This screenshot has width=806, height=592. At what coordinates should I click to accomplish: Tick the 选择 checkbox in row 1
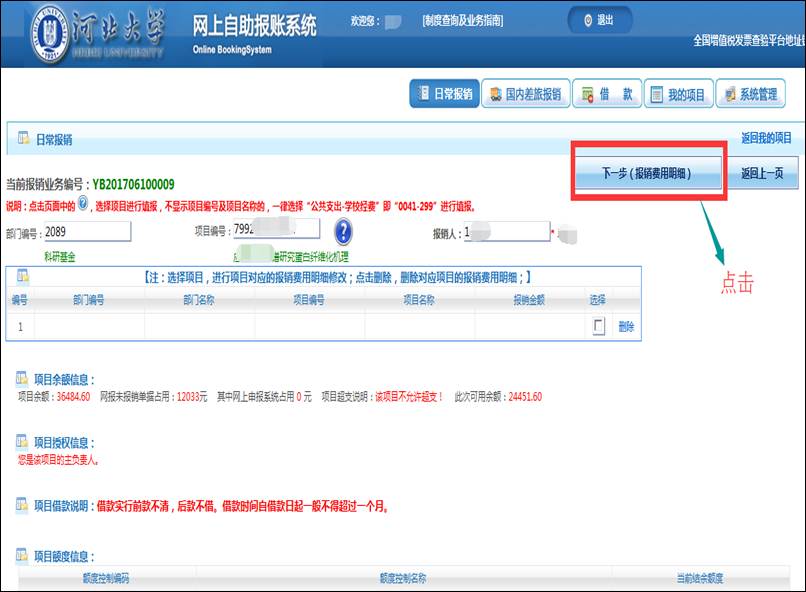pos(598,326)
